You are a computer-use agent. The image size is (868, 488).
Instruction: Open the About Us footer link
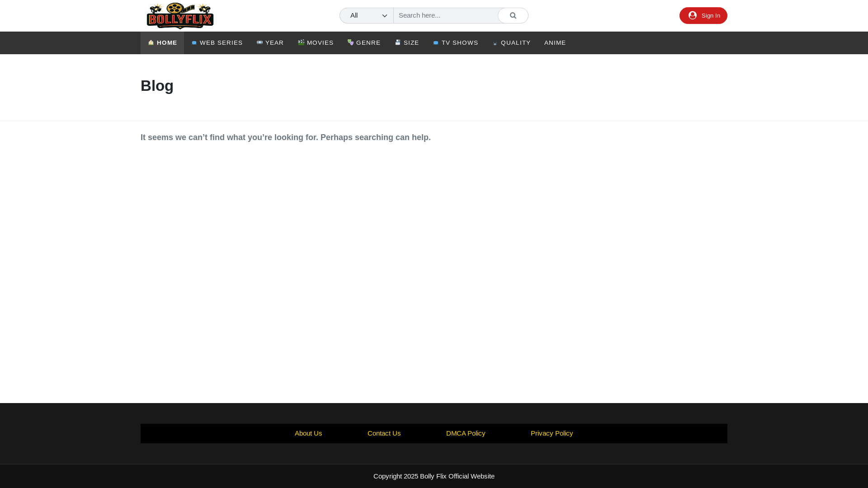click(308, 433)
